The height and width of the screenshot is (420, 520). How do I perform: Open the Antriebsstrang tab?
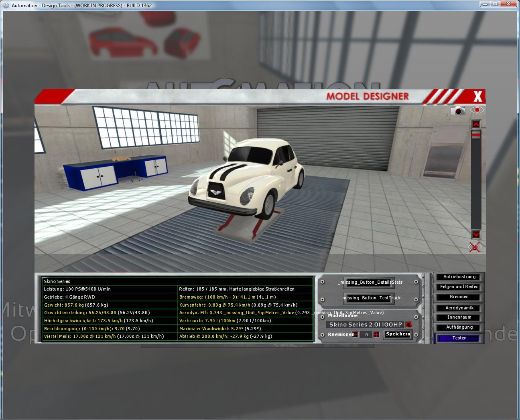pos(459,277)
